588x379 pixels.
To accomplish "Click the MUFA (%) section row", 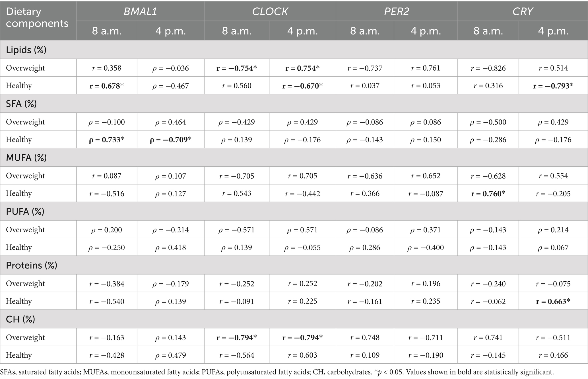I will coord(26,157).
